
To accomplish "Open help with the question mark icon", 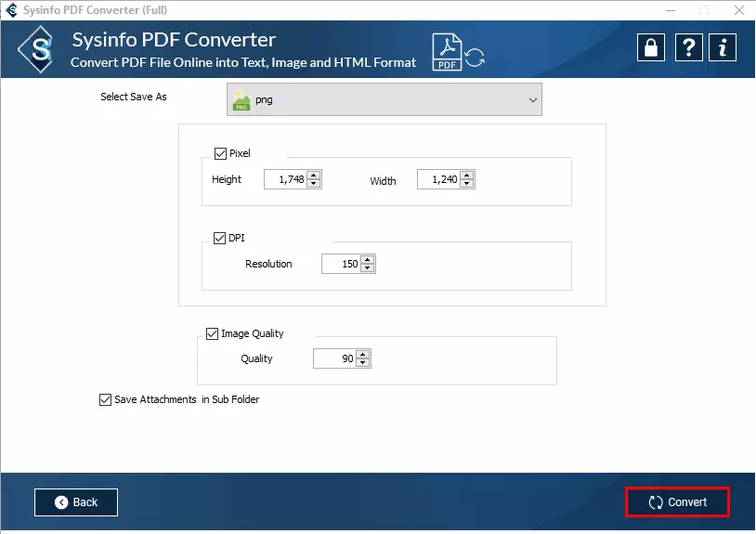I will [688, 47].
